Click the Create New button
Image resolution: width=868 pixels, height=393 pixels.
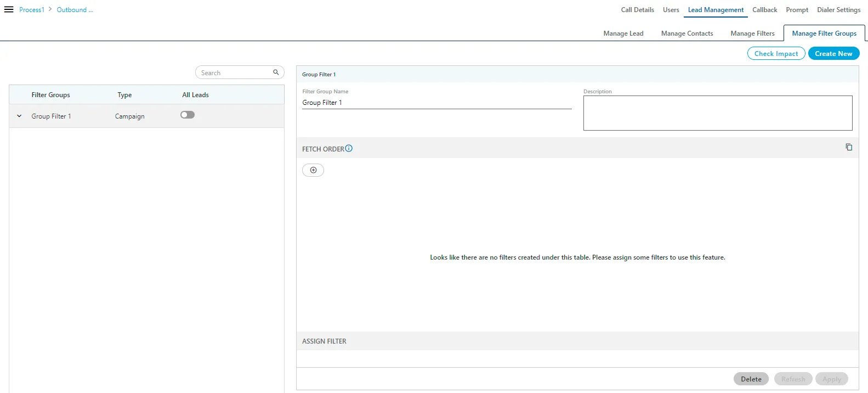[x=833, y=53]
